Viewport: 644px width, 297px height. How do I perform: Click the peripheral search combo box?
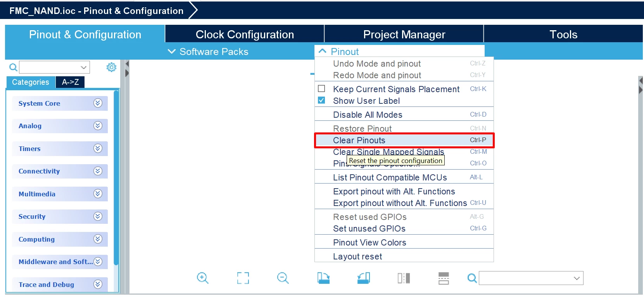click(x=54, y=67)
